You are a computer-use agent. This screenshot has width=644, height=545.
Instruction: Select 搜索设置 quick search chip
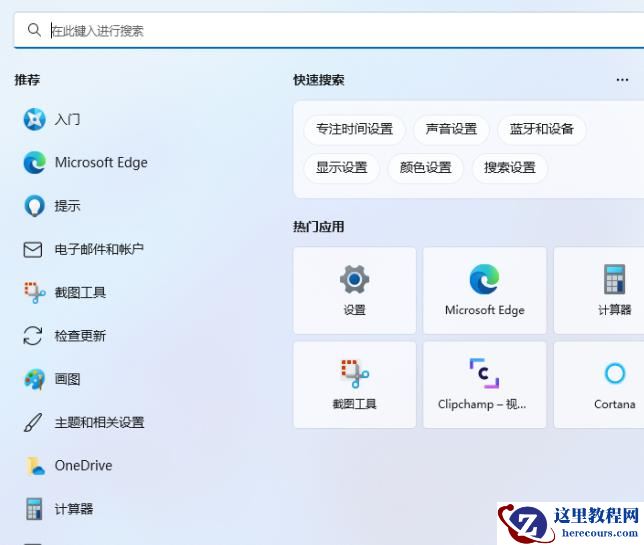click(x=510, y=168)
